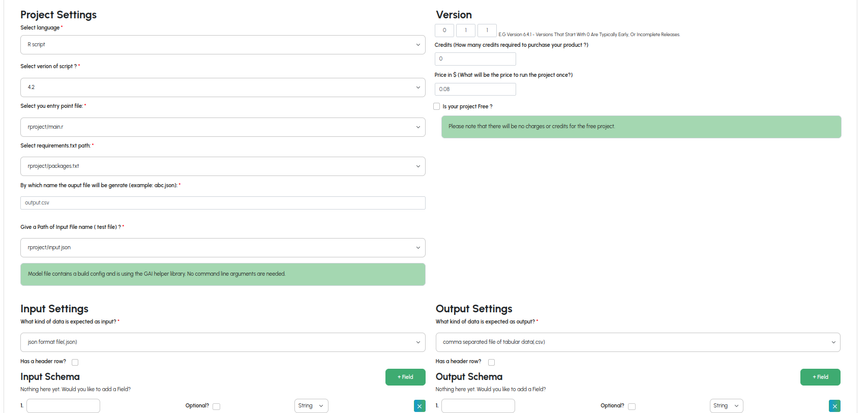Screen dimensions: 868x413
Task: Delete the output schema field row
Action: 834,406
